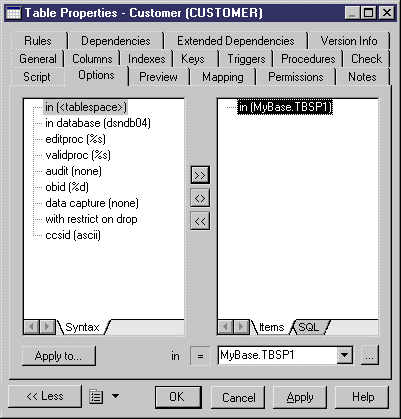
Task: Open the small arrow next to properties icon
Action: pyautogui.click(x=115, y=396)
